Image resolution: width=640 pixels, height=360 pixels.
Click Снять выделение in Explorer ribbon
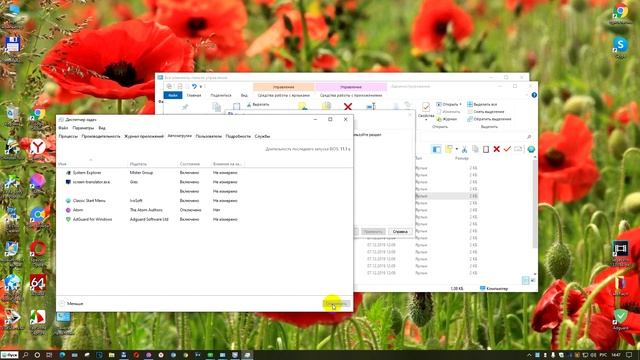pyautogui.click(x=485, y=111)
